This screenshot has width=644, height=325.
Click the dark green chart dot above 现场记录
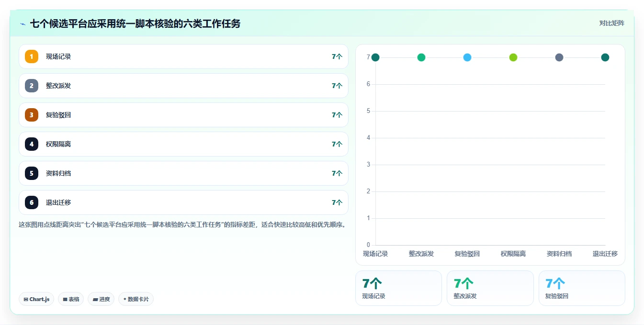tap(375, 57)
